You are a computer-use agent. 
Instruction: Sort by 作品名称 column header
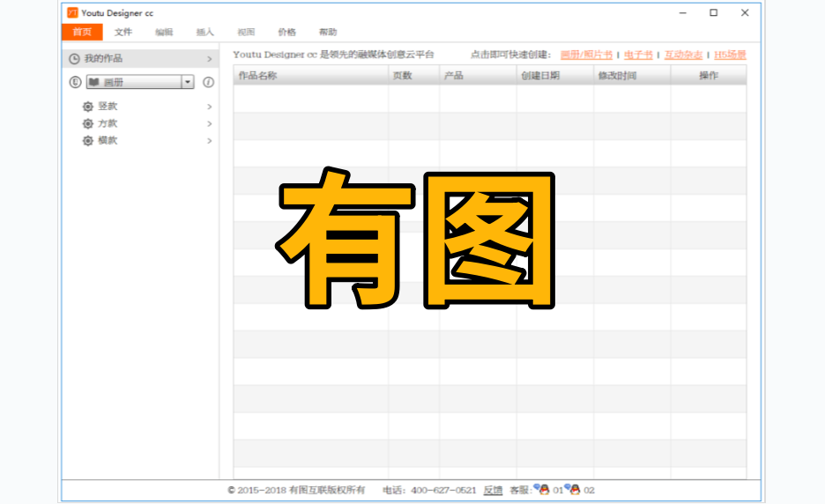(311, 76)
